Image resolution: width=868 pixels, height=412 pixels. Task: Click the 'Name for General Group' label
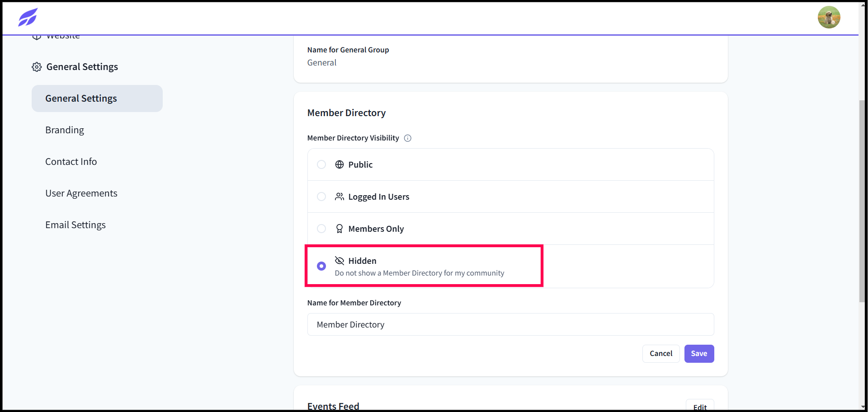pyautogui.click(x=348, y=50)
